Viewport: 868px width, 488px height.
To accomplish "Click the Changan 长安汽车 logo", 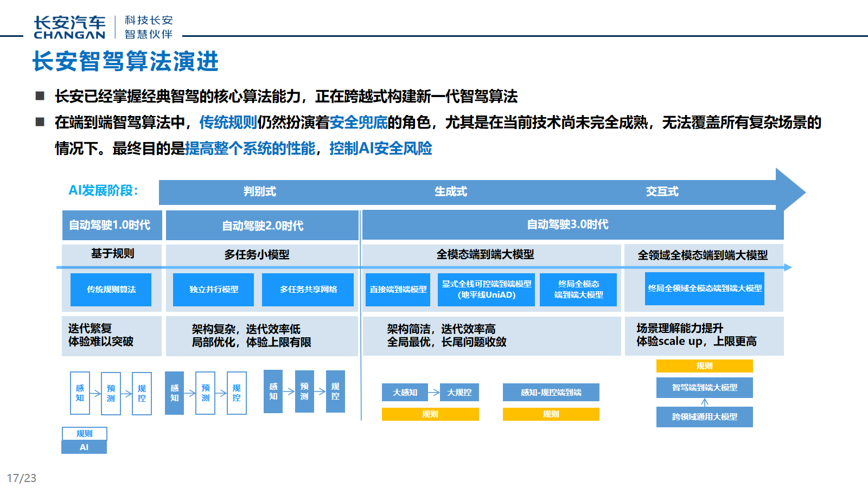I will [x=69, y=27].
